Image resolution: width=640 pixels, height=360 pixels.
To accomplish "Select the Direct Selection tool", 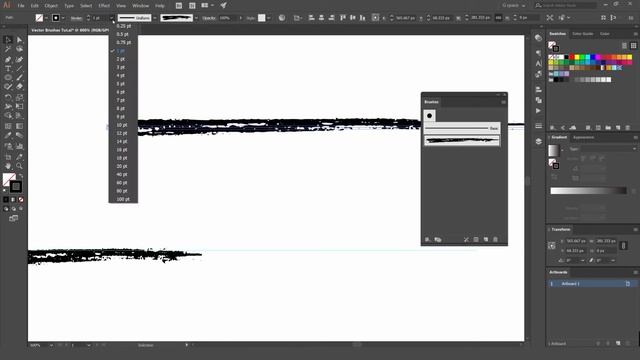I will [19, 40].
